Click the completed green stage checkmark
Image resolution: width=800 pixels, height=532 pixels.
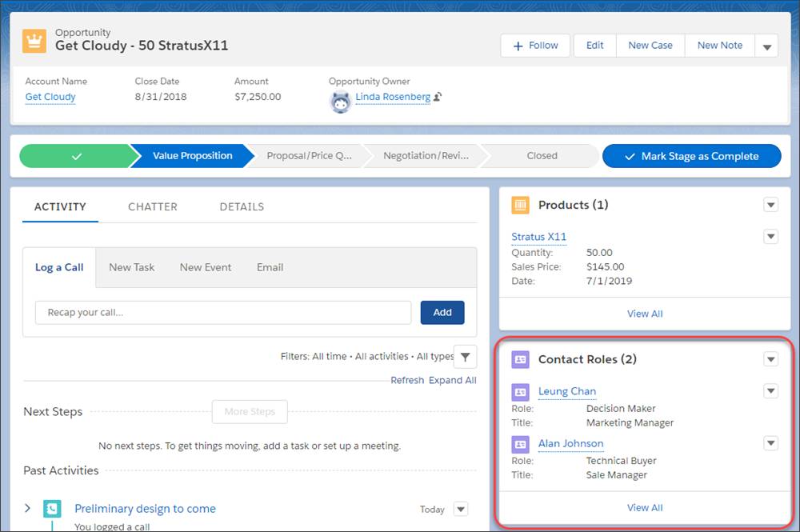pos(77,156)
